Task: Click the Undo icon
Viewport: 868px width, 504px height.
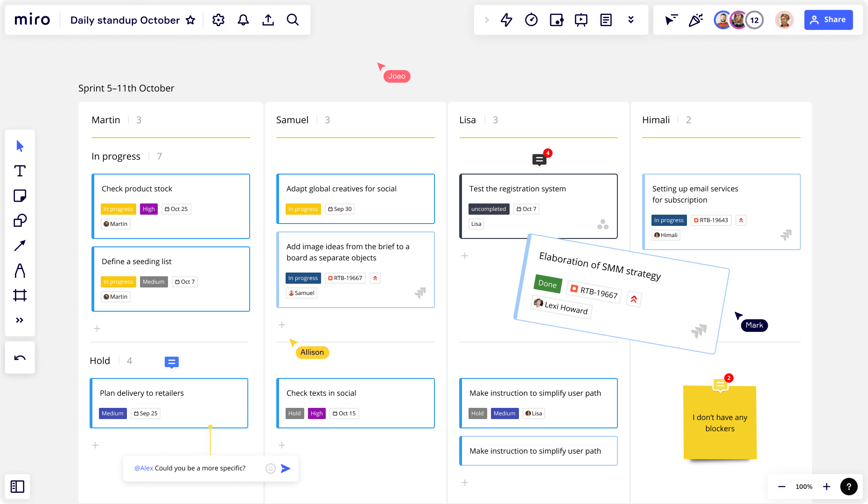Action: (x=20, y=357)
